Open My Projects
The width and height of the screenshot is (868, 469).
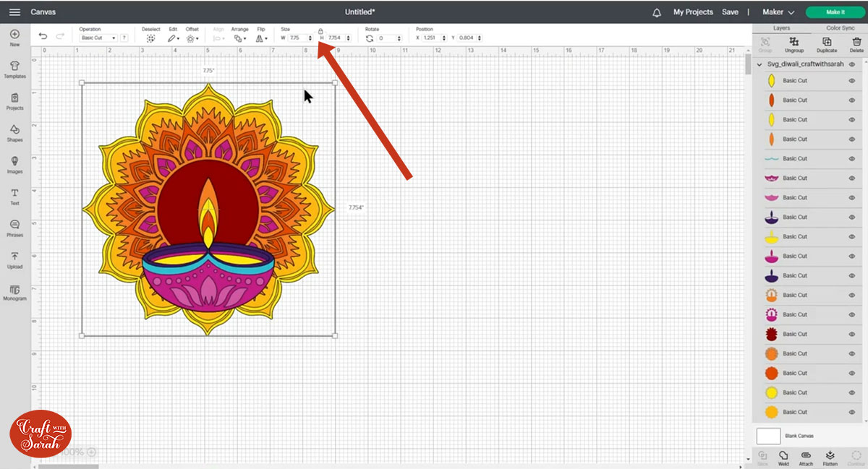click(693, 12)
